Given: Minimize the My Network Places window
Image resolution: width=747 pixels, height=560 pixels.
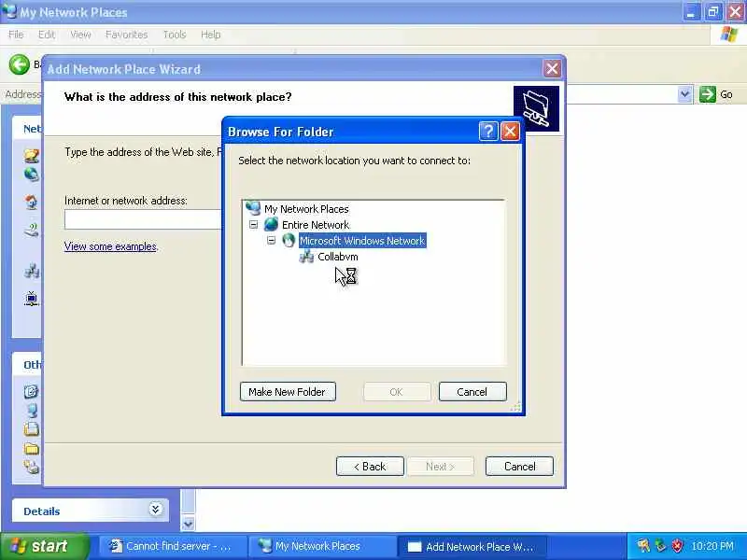Looking at the screenshot, I should (x=691, y=12).
